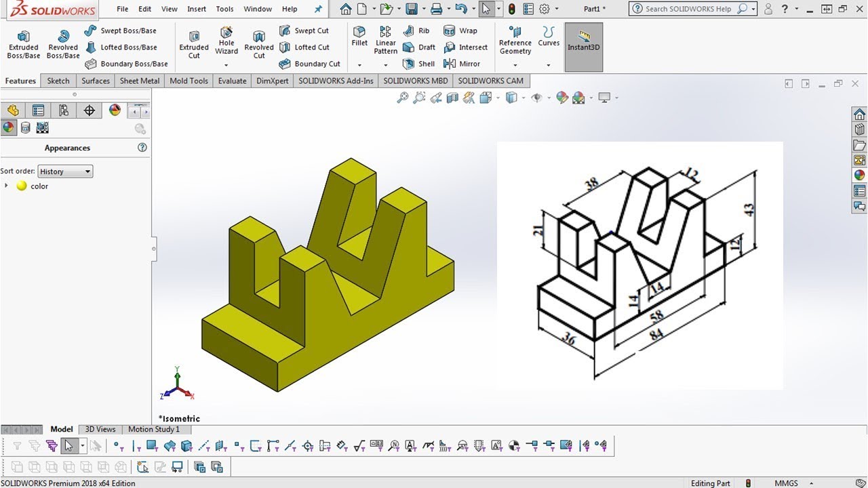Image resolution: width=868 pixels, height=488 pixels.
Task: Select the Shell feature
Action: point(419,64)
